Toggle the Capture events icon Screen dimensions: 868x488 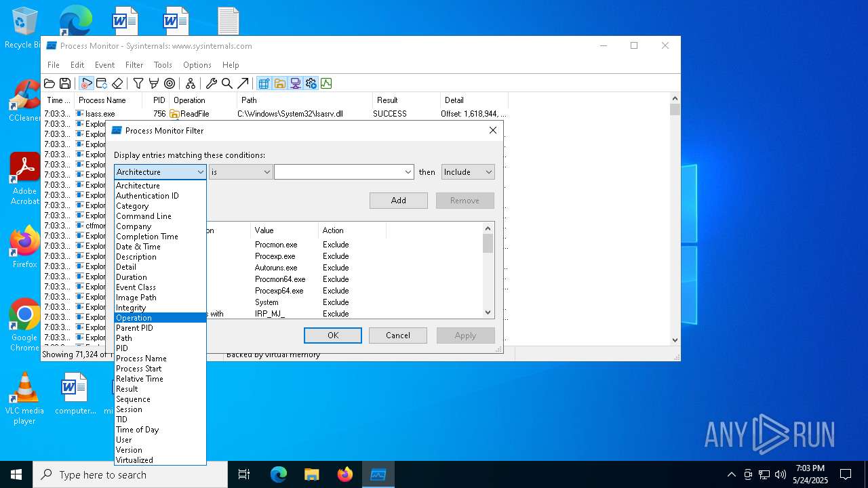(86, 83)
